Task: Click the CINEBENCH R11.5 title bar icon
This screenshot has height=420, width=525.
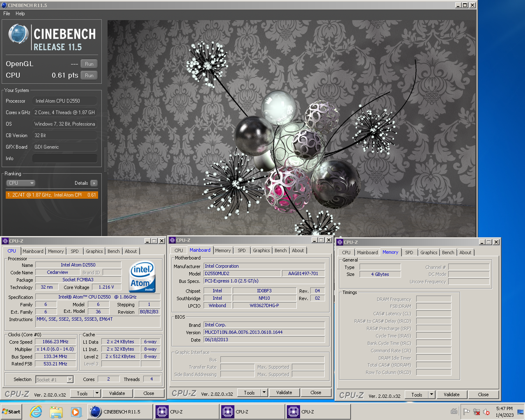Action: [x=4, y=5]
